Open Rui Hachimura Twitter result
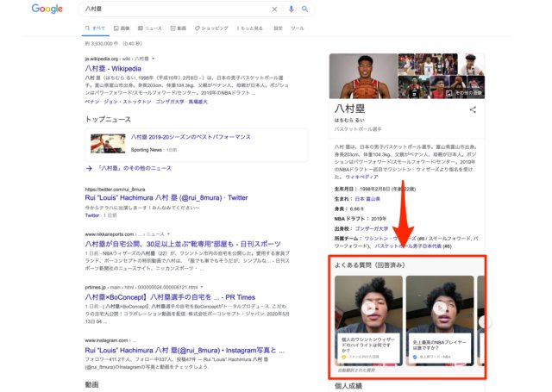The width and height of the screenshot is (552, 392). pyautogui.click(x=166, y=197)
